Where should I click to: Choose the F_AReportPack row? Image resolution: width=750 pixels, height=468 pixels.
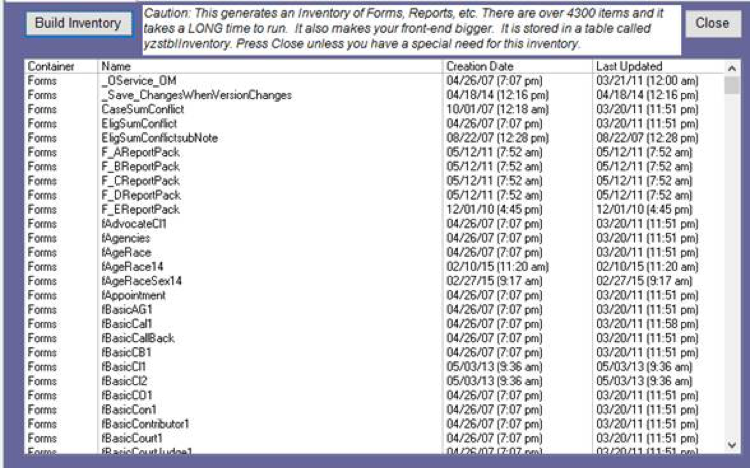pyautogui.click(x=140, y=152)
